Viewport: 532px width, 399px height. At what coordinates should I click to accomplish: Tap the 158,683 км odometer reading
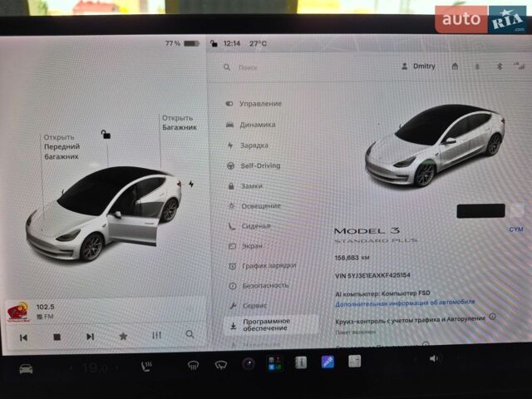tap(352, 258)
